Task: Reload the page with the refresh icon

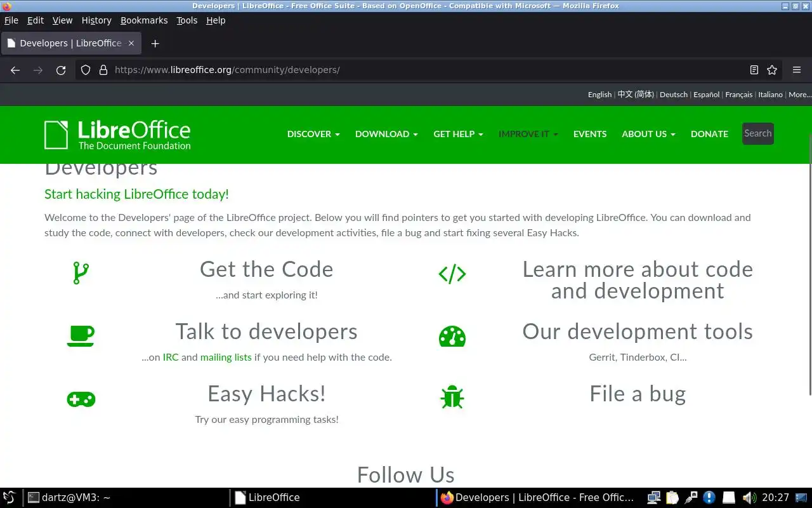Action: click(x=61, y=70)
